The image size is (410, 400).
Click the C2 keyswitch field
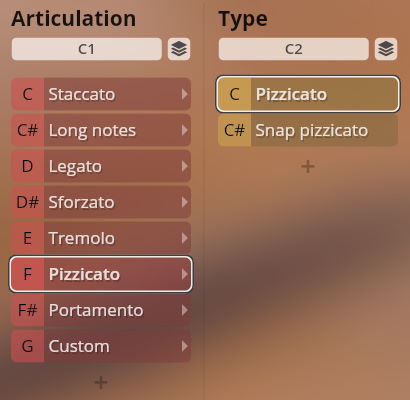(x=294, y=49)
